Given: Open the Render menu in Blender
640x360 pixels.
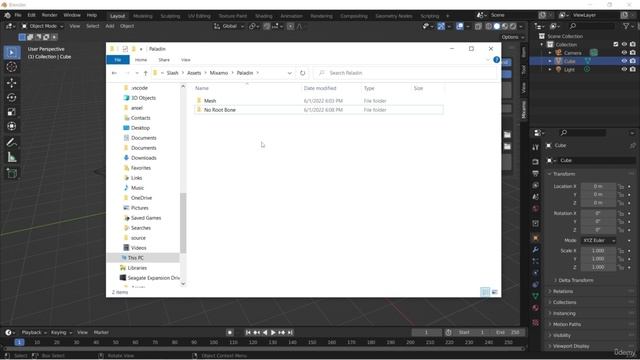Looking at the screenshot, I should [49, 15].
